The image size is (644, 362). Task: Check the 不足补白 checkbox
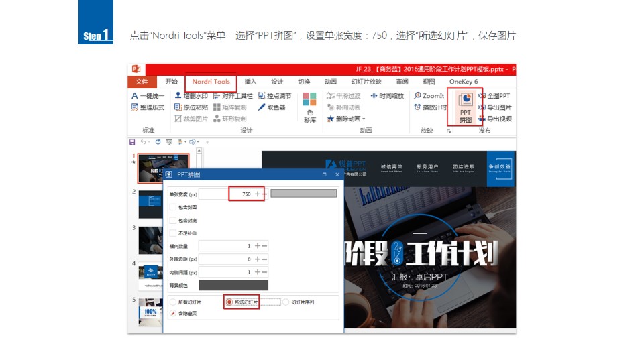tap(173, 233)
